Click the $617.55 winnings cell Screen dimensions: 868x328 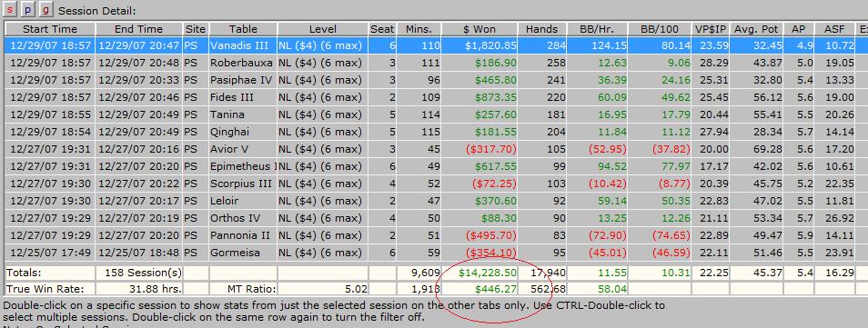click(479, 166)
